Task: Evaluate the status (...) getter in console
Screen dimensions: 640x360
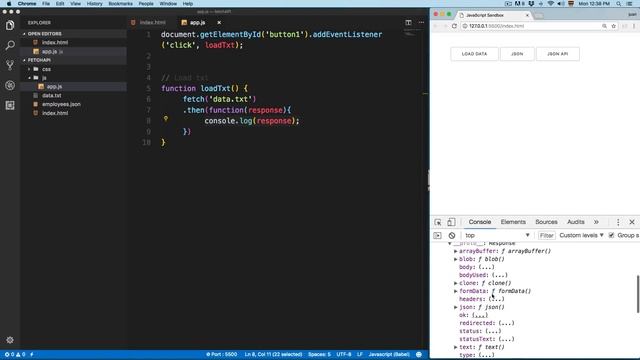Action: (493, 331)
